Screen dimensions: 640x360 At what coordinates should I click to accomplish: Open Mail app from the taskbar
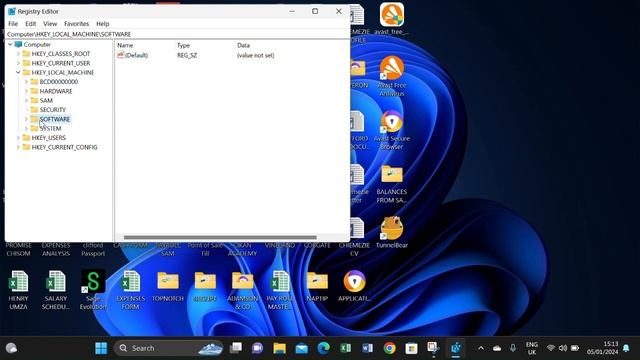click(x=302, y=348)
